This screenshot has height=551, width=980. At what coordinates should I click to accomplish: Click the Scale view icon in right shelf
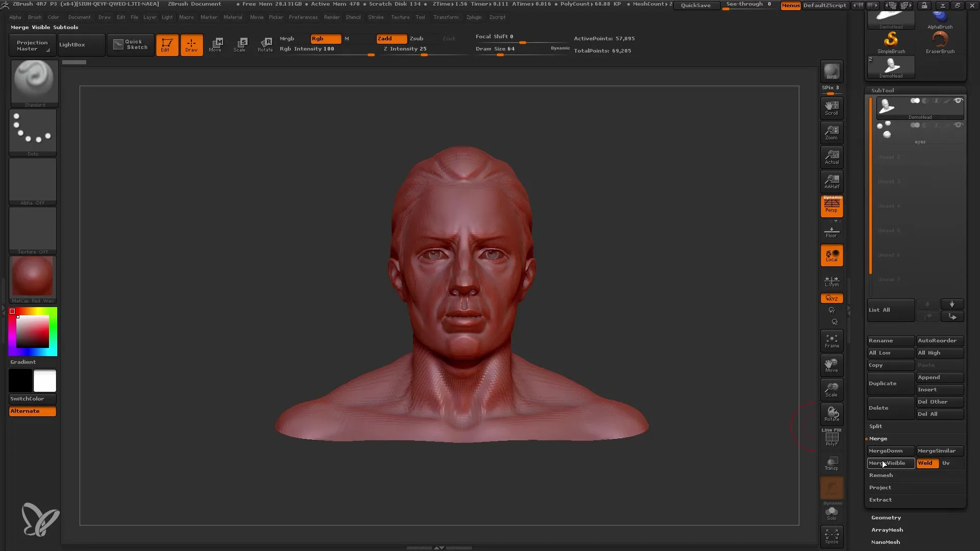[x=831, y=390]
